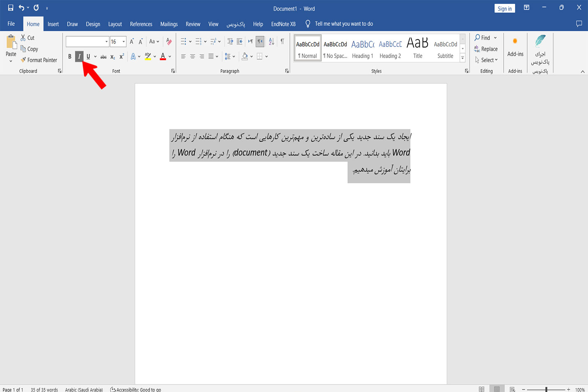
Task: Open the EndNote X8 tab
Action: click(283, 24)
